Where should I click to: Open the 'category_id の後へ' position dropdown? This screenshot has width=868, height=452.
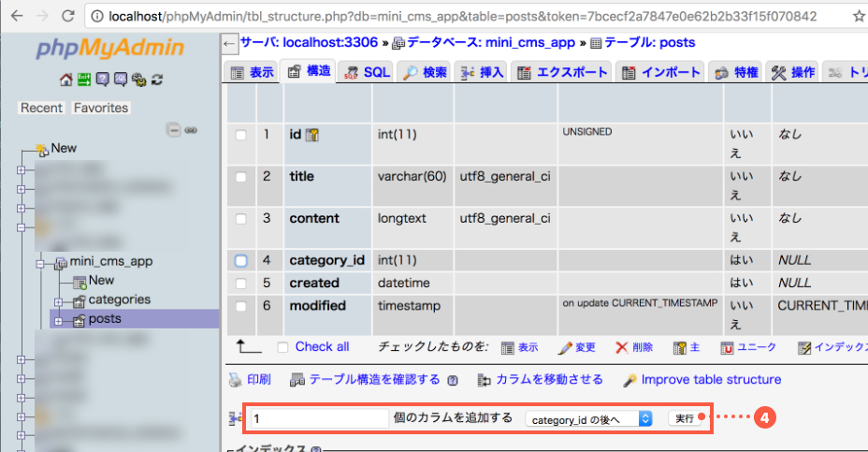[x=588, y=419]
